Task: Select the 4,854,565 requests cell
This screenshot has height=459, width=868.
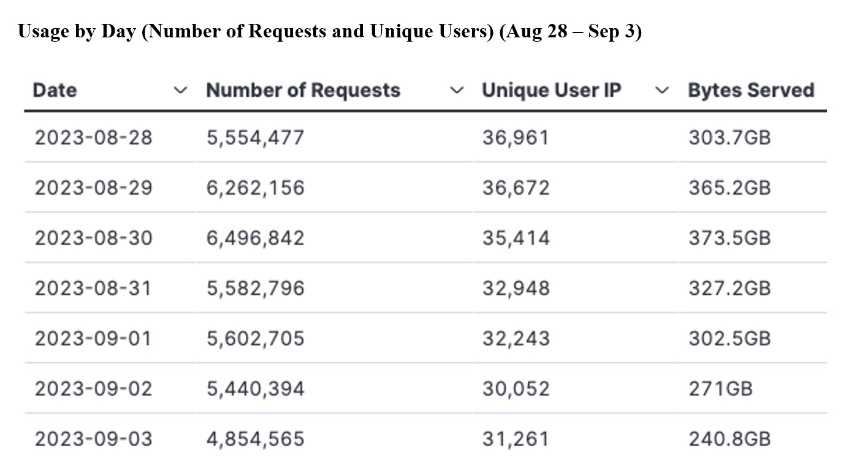Action: [x=256, y=439]
